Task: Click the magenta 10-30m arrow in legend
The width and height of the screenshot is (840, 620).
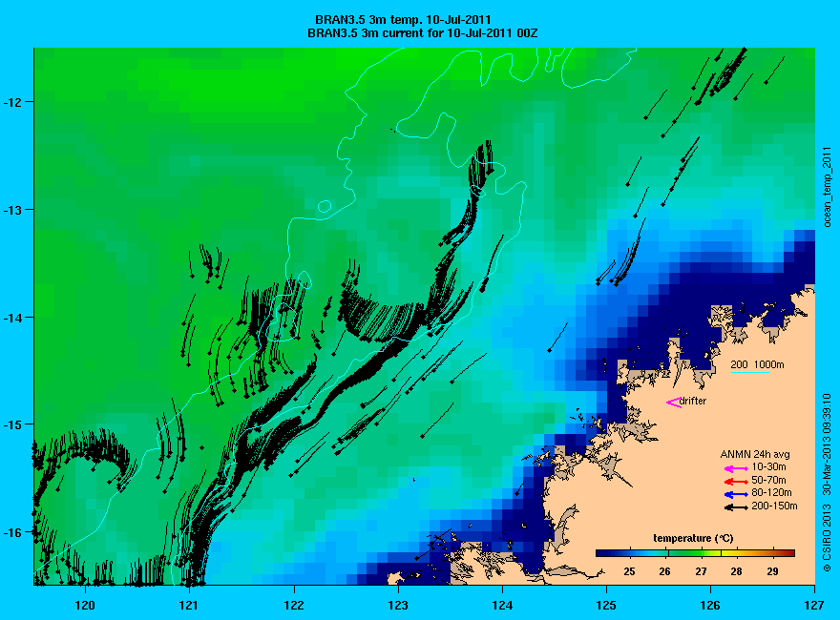Action: [x=736, y=468]
